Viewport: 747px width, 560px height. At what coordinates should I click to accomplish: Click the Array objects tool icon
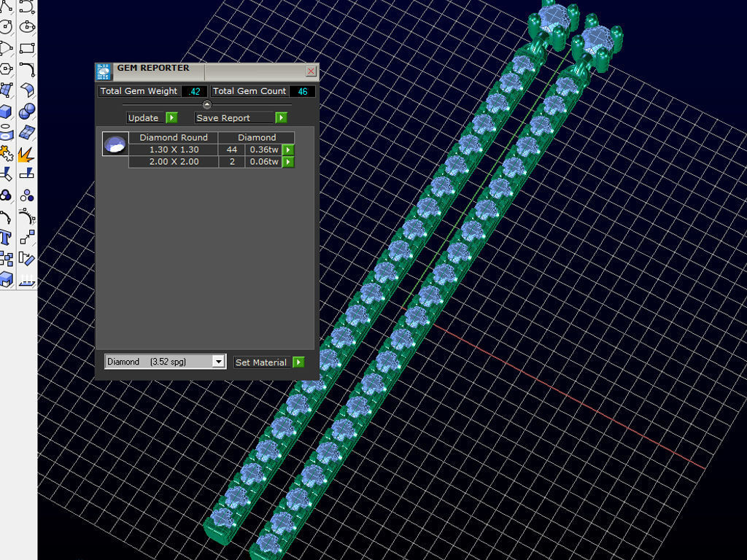tap(7, 259)
